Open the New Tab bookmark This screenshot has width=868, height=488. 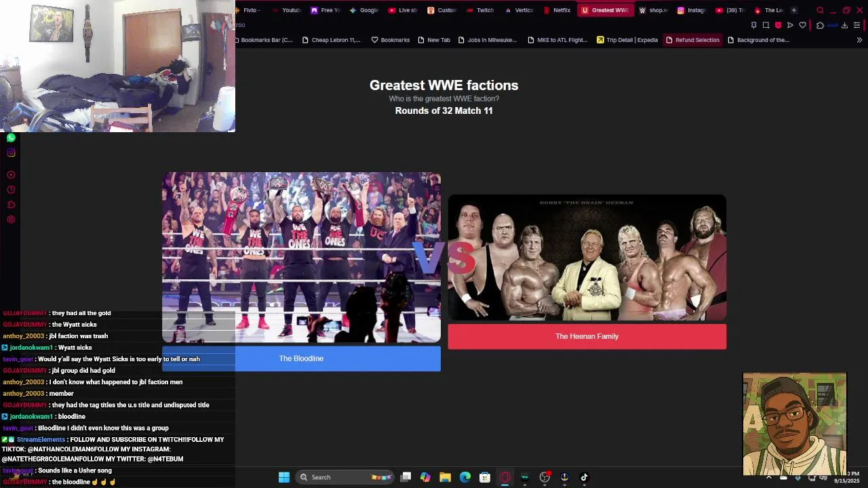coord(433,40)
